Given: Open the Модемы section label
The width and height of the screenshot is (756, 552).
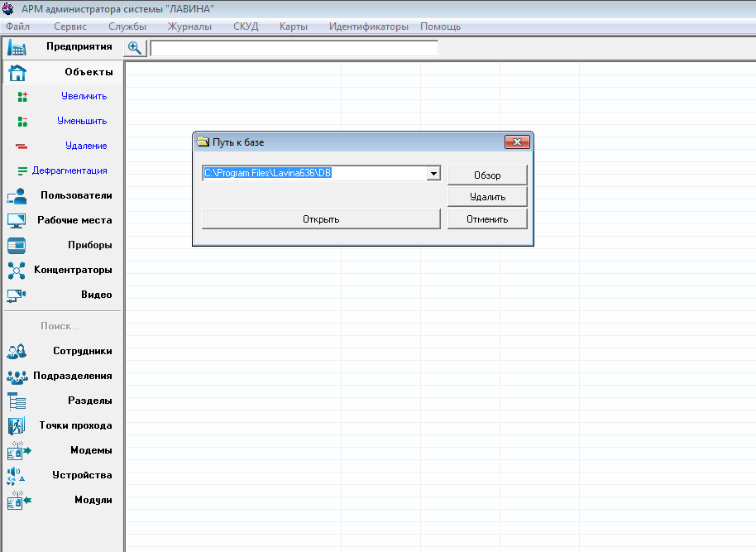Looking at the screenshot, I should [91, 450].
